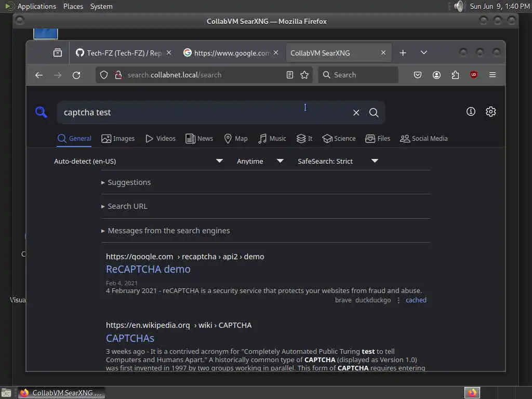Click the insecure connection padlock icon

118,75
